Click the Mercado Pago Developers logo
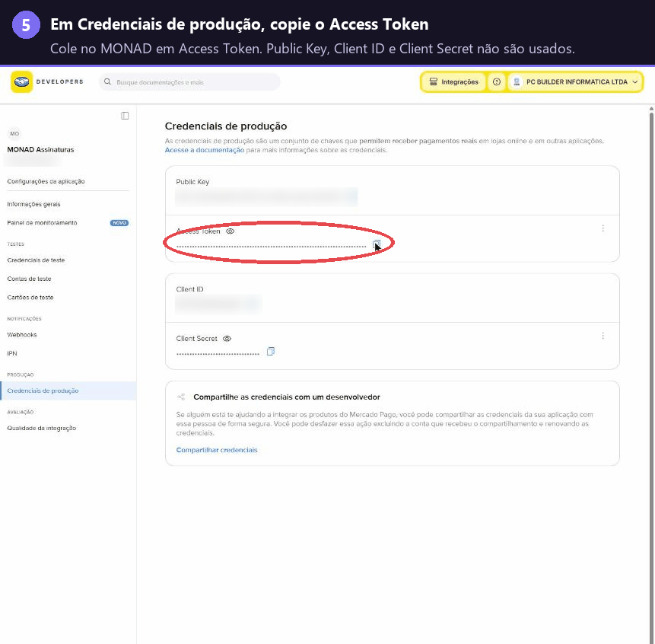Screen dimensions: 655x644 tap(47, 81)
